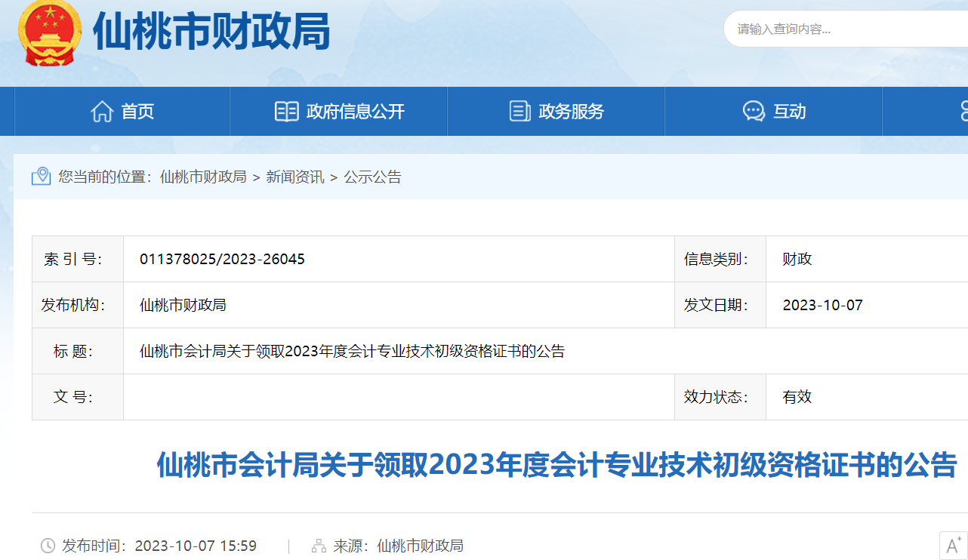Go to 公示公告 in the breadcrumb

[x=373, y=177]
